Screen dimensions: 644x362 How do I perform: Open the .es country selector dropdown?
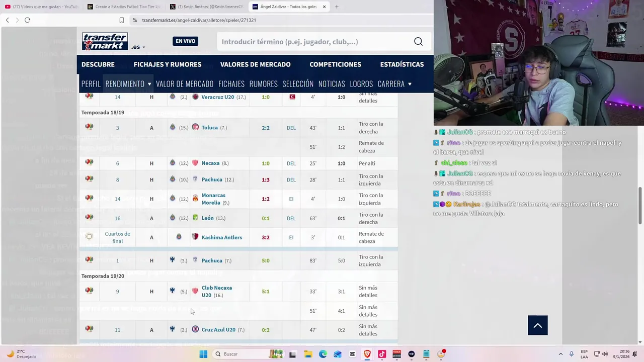point(138,47)
